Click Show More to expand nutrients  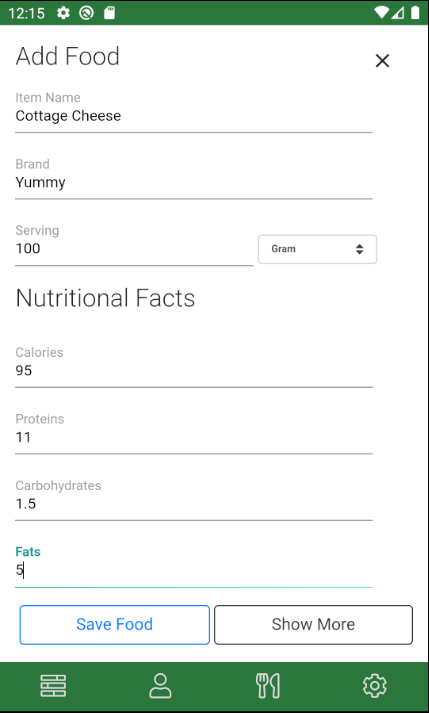coord(313,625)
